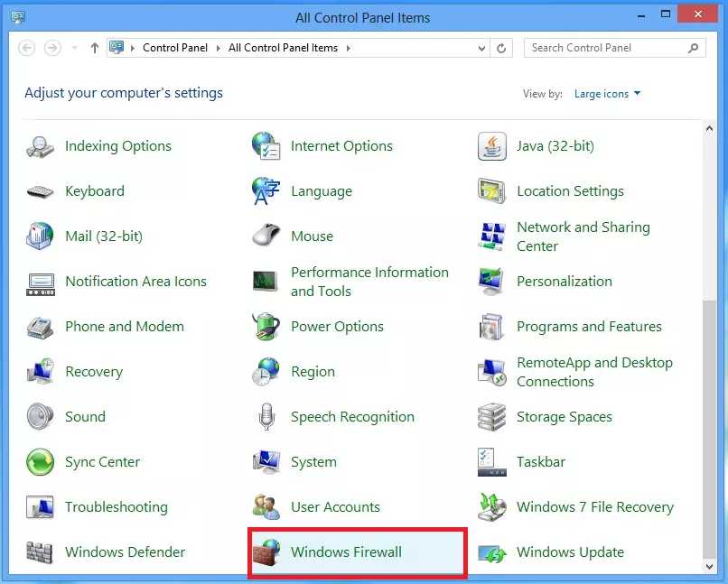Open the Network and Sharing Center icon
This screenshot has height=584, width=728.
coord(492,236)
